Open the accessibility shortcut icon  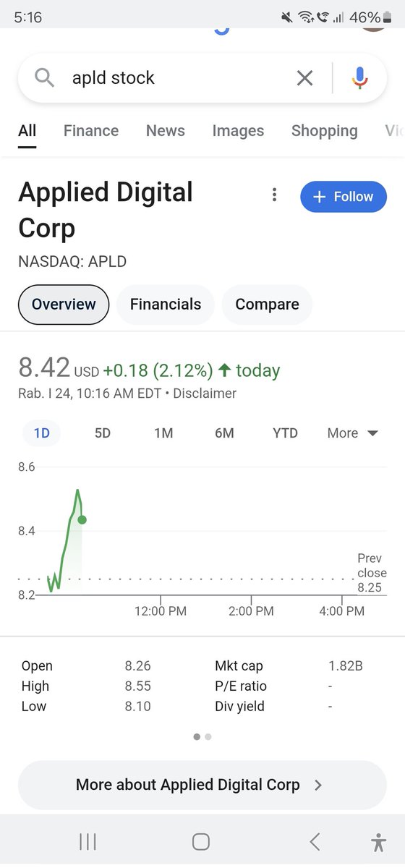pos(378,841)
